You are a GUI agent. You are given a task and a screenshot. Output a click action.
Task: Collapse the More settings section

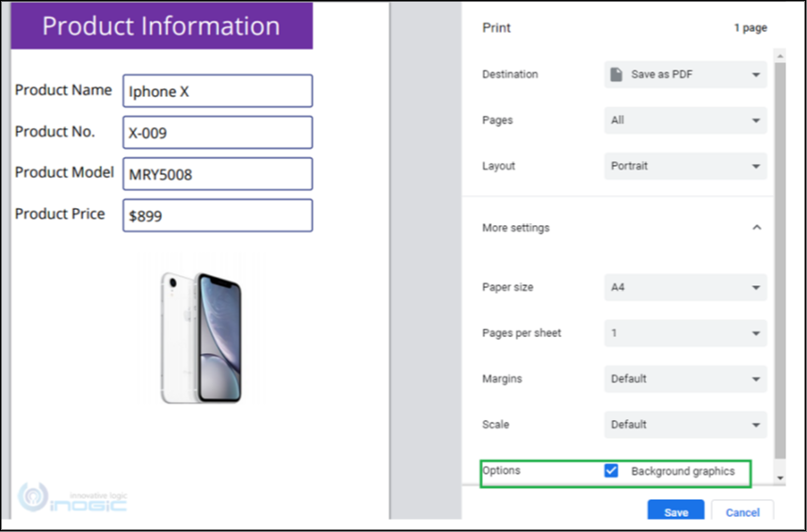[x=756, y=228]
